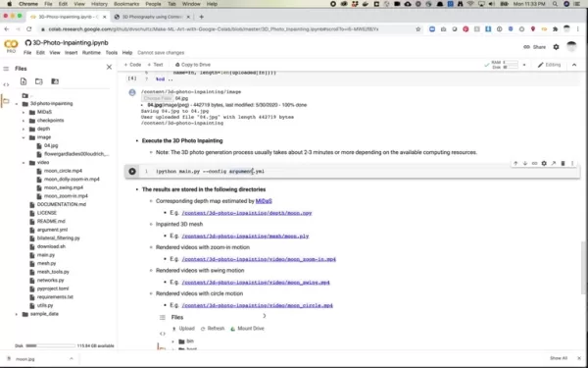Click the Disk usage progress bar
The height and width of the screenshot is (368, 588).
point(50,345)
